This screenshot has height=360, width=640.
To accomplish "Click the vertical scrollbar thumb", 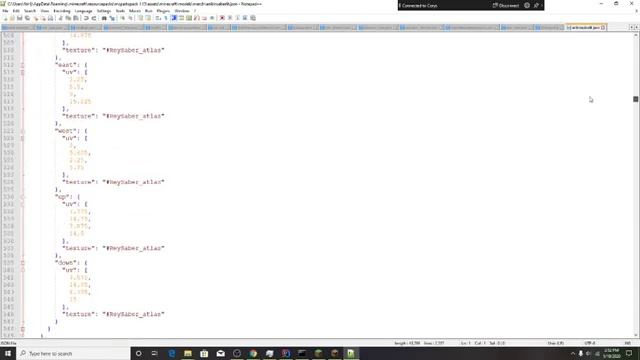I will 636,99.
